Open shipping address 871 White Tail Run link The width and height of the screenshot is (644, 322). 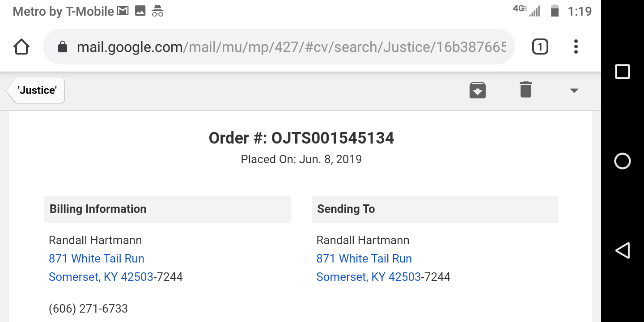click(364, 258)
